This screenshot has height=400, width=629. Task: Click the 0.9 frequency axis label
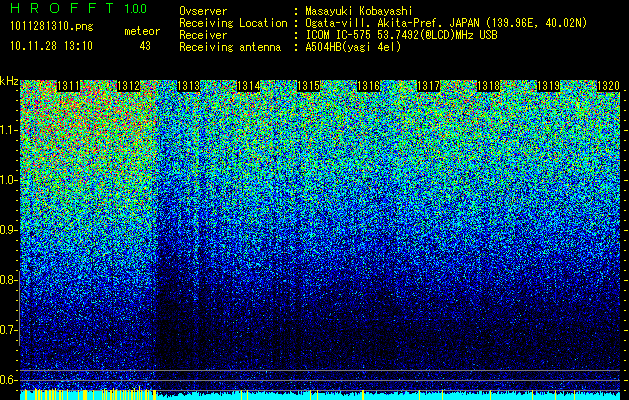click(x=8, y=230)
